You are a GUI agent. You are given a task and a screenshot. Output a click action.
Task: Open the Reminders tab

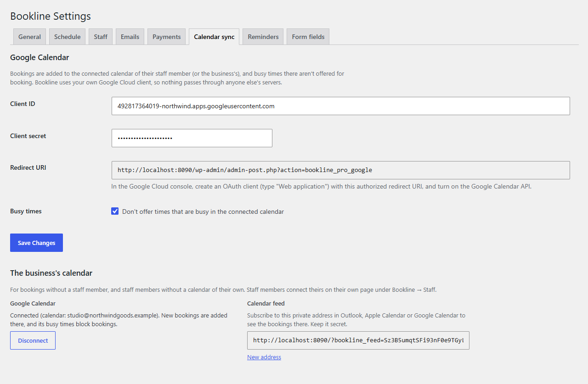click(x=263, y=37)
